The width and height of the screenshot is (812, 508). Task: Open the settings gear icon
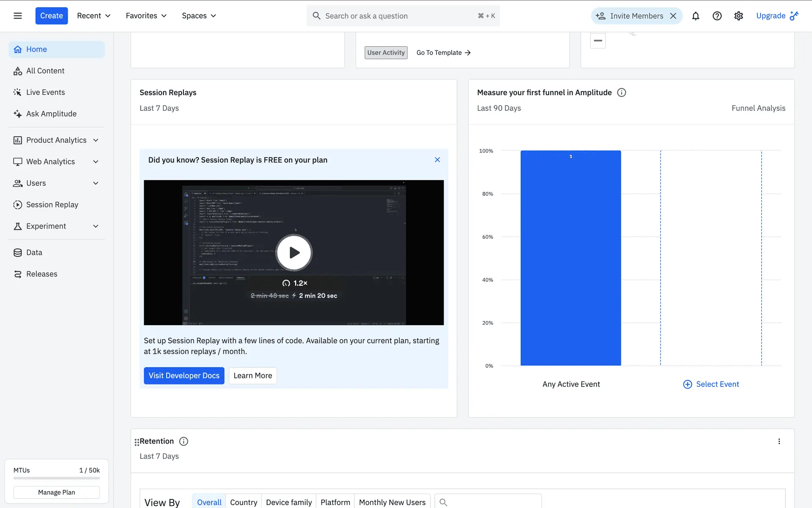point(738,16)
